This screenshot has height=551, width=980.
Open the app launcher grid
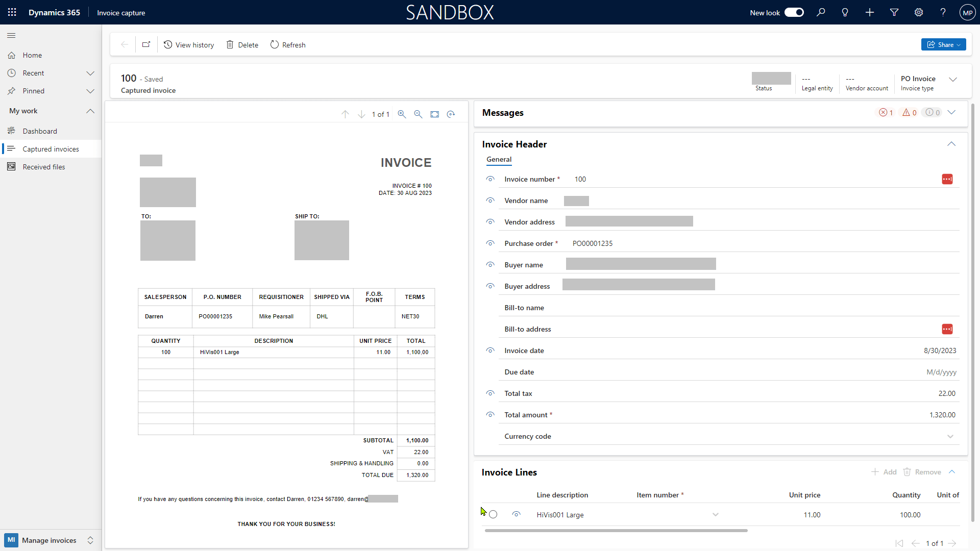point(11,12)
